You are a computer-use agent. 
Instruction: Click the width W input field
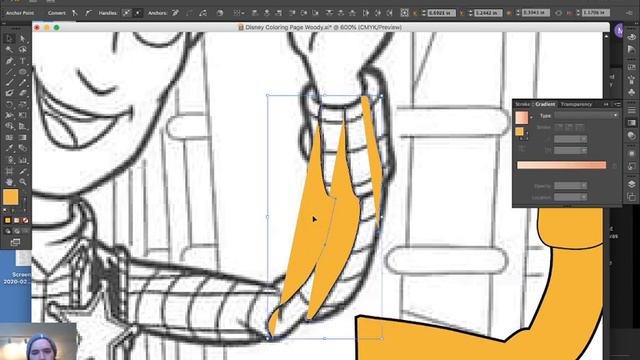tap(536, 13)
